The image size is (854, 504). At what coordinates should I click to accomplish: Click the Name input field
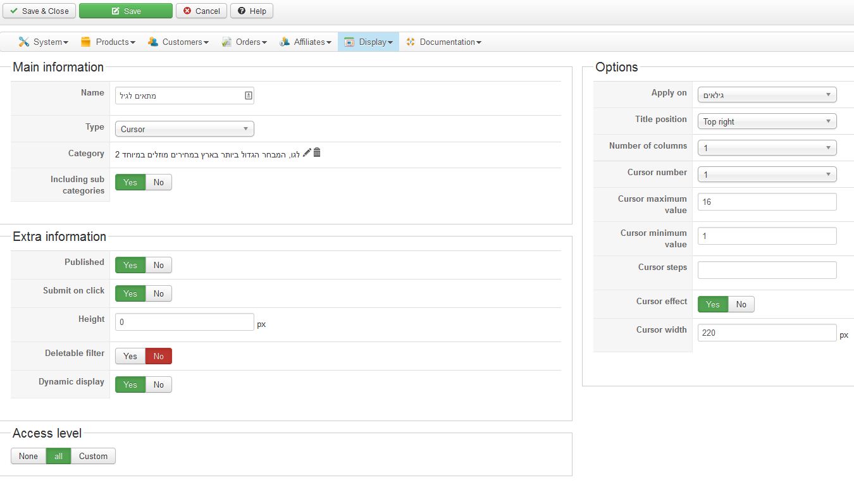tap(185, 95)
